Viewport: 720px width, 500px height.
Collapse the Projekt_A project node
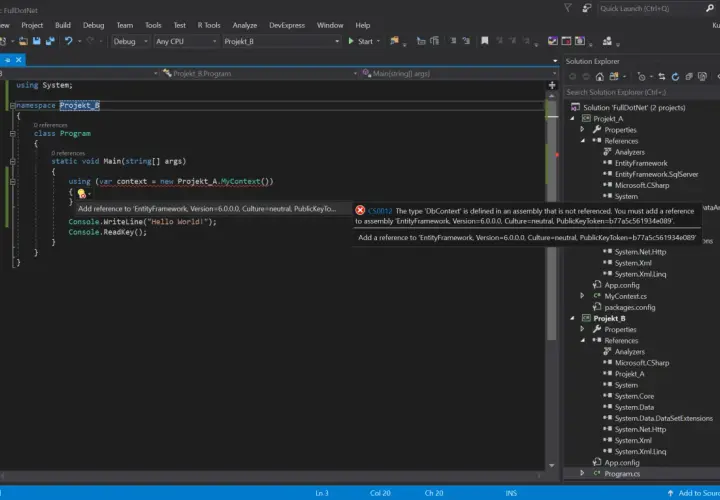tap(573, 118)
